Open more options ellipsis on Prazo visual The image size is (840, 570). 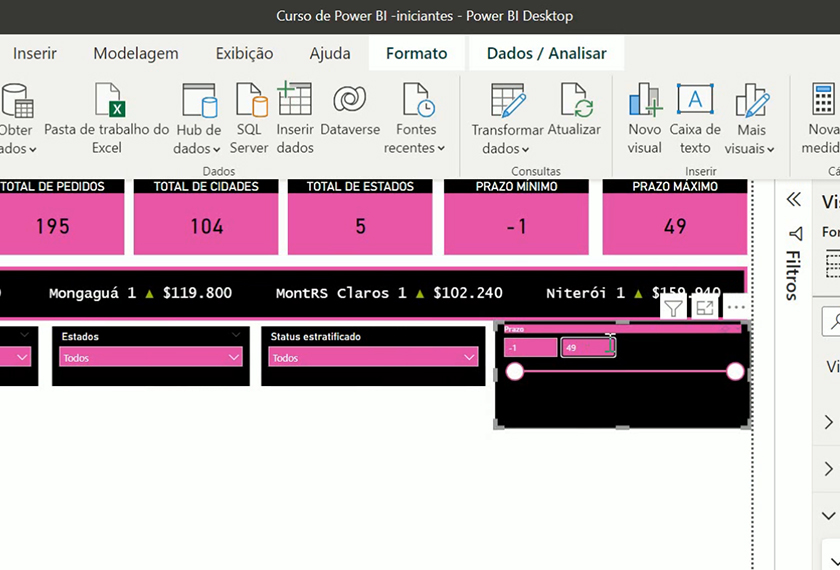point(736,309)
